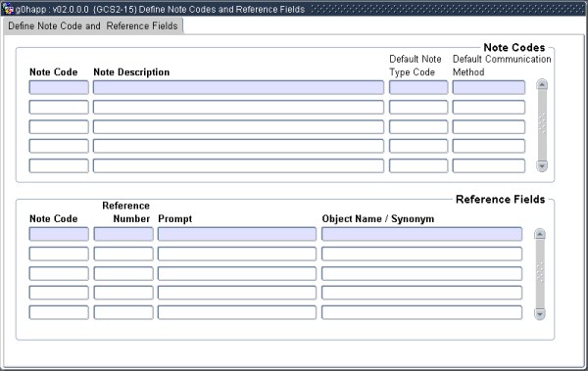Click the third row Note Code field in Reference Fields
The height and width of the screenshot is (371, 588).
point(59,273)
